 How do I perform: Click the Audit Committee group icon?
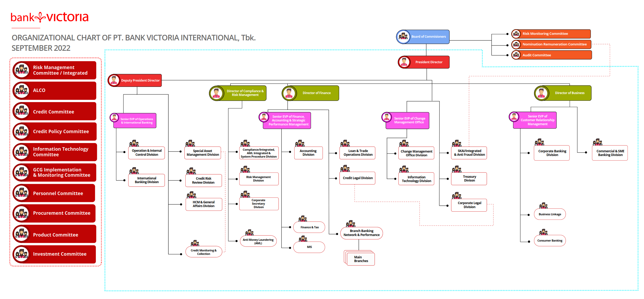[516, 55]
